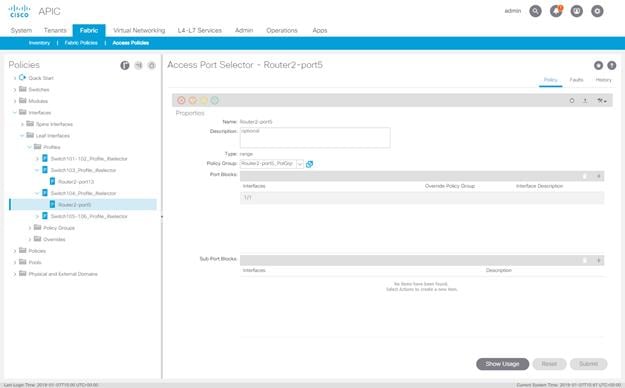
Task: Click the Show Usage button
Action: 502,364
